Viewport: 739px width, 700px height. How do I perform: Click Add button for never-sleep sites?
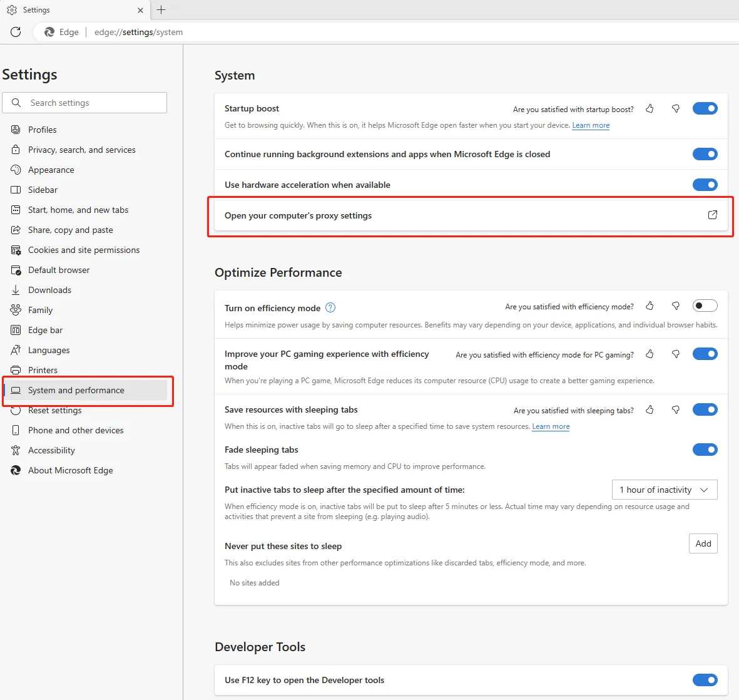pyautogui.click(x=703, y=543)
